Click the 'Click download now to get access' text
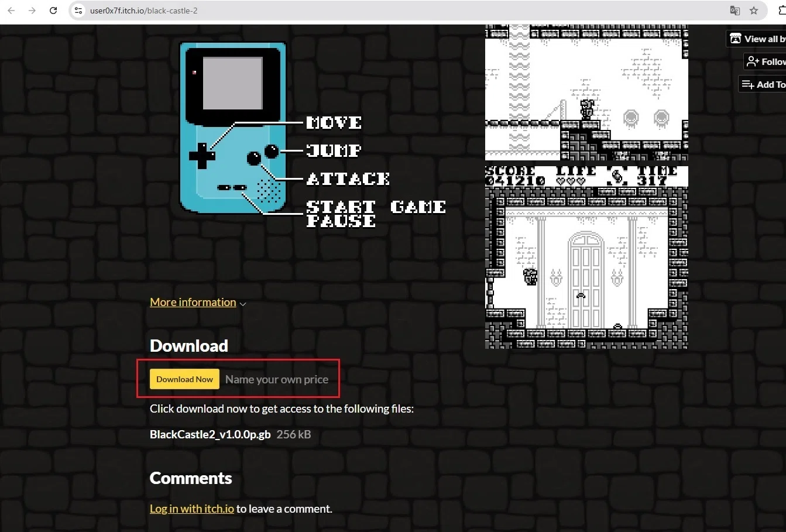 click(x=282, y=409)
